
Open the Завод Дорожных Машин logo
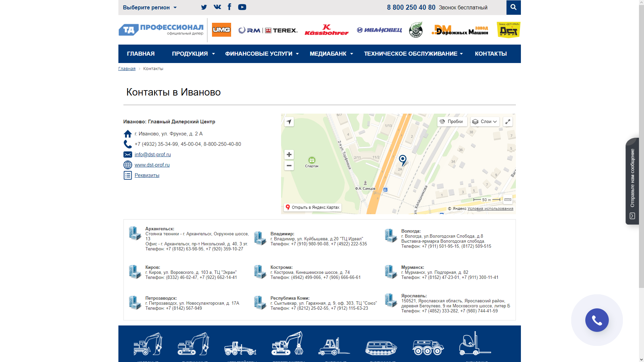460,30
